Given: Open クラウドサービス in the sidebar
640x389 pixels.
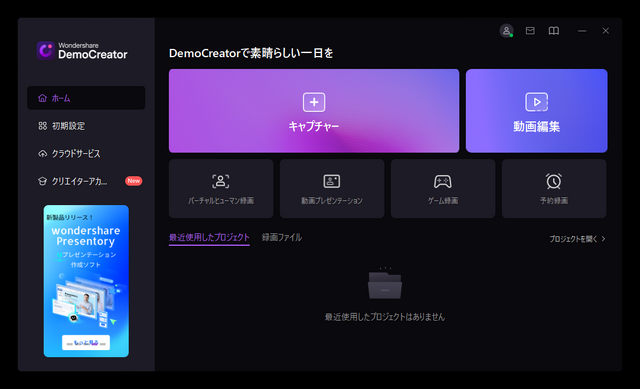Looking at the screenshot, I should click(86, 153).
